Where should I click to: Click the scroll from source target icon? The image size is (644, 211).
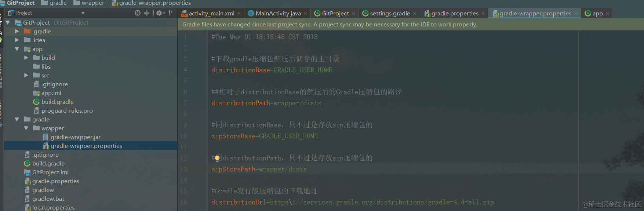pos(138,13)
